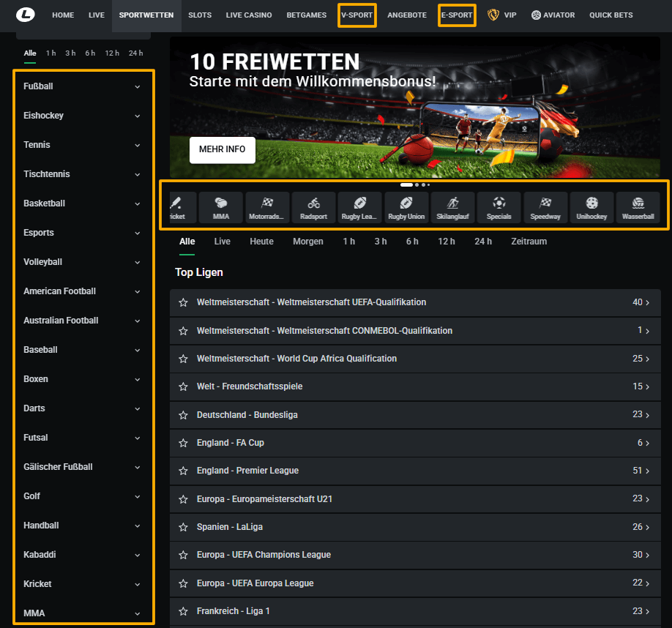Click the first banner carousel indicator dot

(406, 185)
